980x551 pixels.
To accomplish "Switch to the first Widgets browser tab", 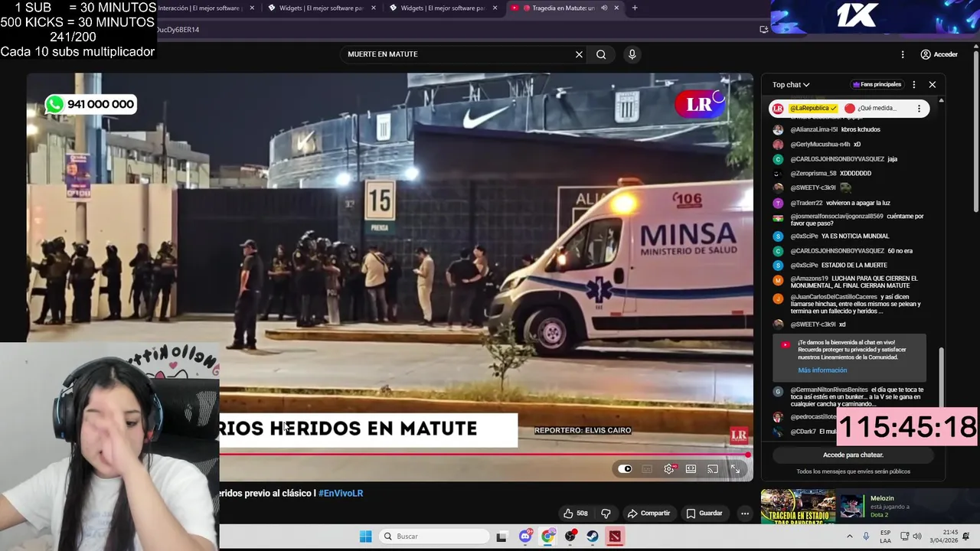I will tap(321, 8).
